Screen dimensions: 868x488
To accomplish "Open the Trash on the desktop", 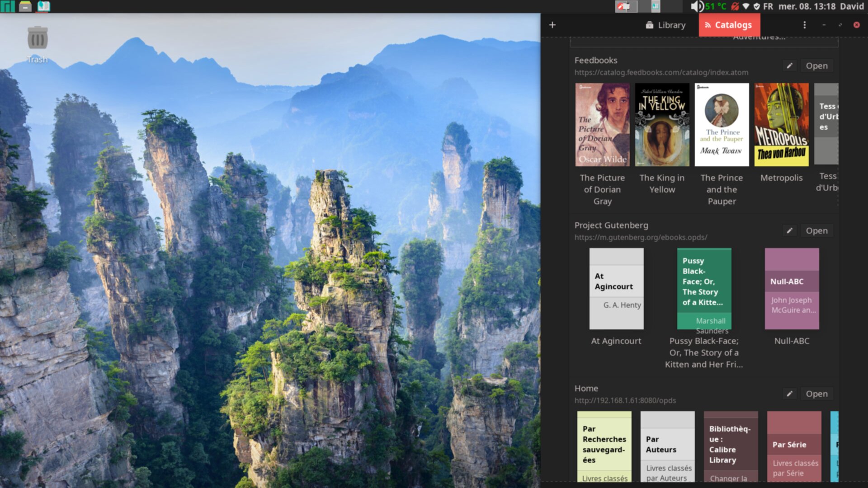I will coord(37,38).
